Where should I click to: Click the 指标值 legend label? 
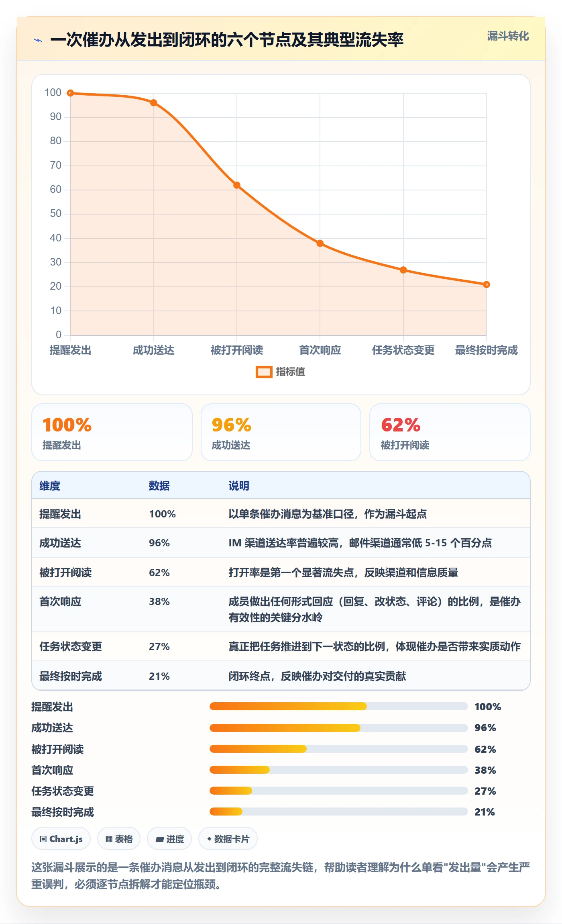pyautogui.click(x=290, y=372)
